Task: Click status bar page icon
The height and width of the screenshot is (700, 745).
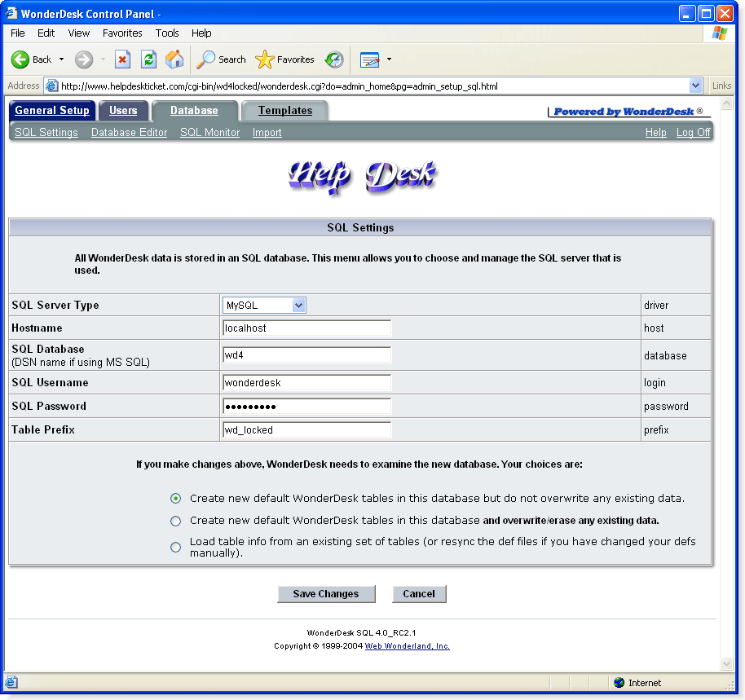Action: 11,682
